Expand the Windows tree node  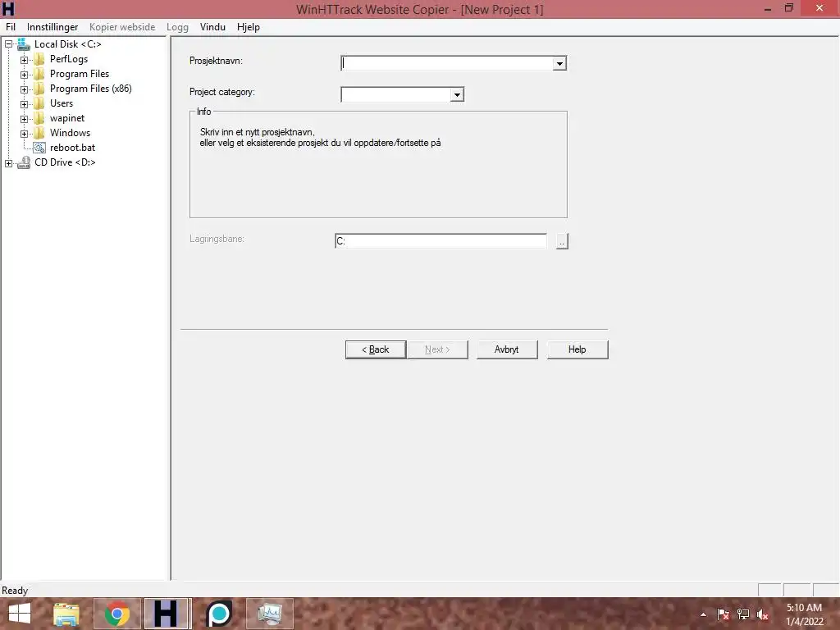[x=24, y=134]
